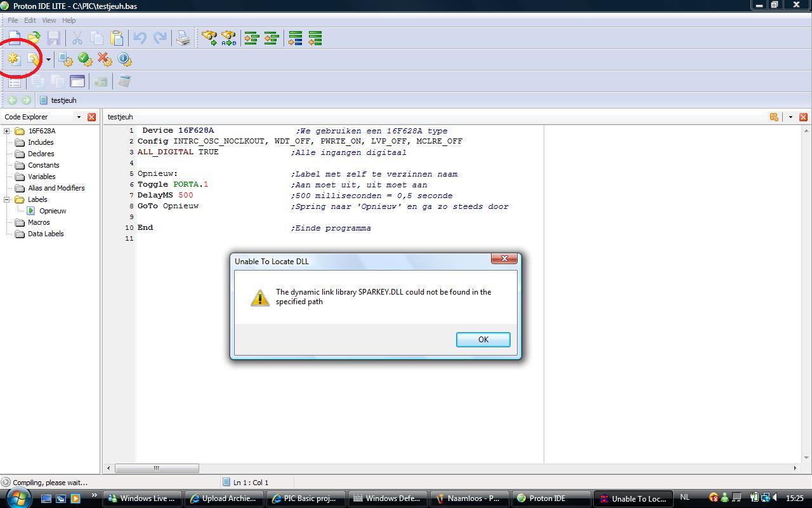This screenshot has width=812, height=508.
Task: Select Includes folder in Code Explorer
Action: [41, 142]
